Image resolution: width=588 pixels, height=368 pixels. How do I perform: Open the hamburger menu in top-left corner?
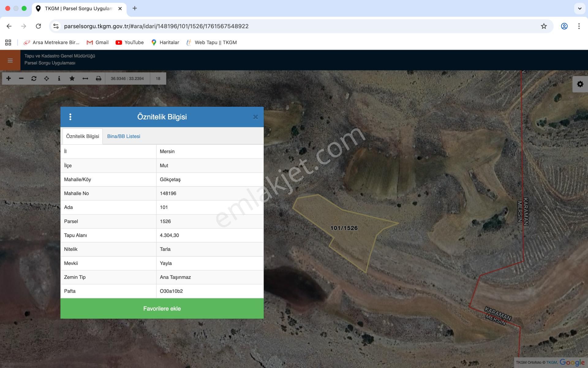(x=9, y=60)
